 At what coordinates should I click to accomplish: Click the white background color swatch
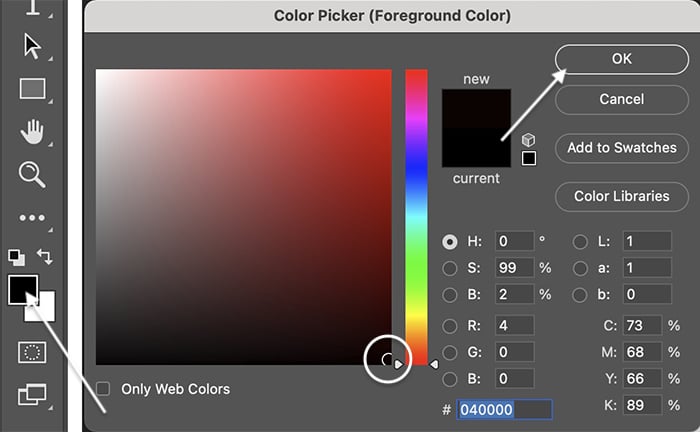47,312
